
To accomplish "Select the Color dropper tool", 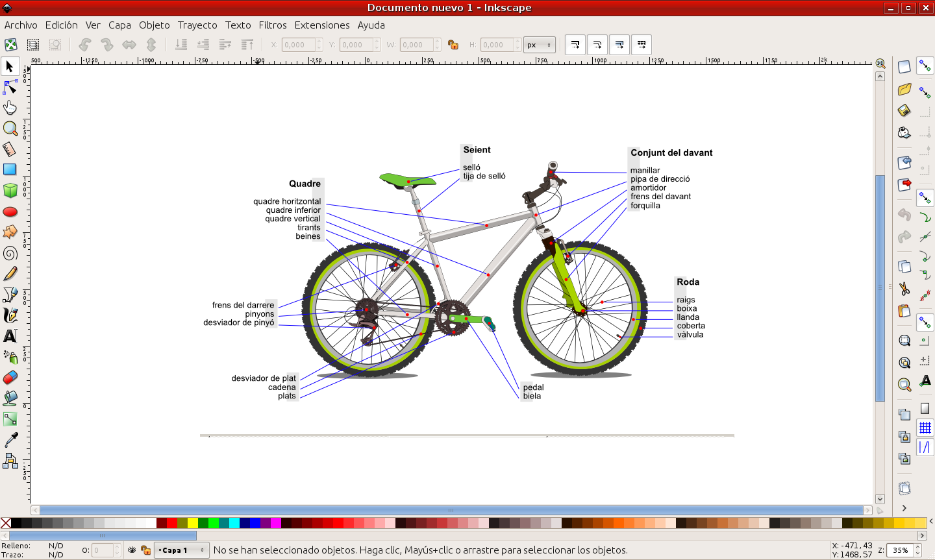I will (10, 440).
